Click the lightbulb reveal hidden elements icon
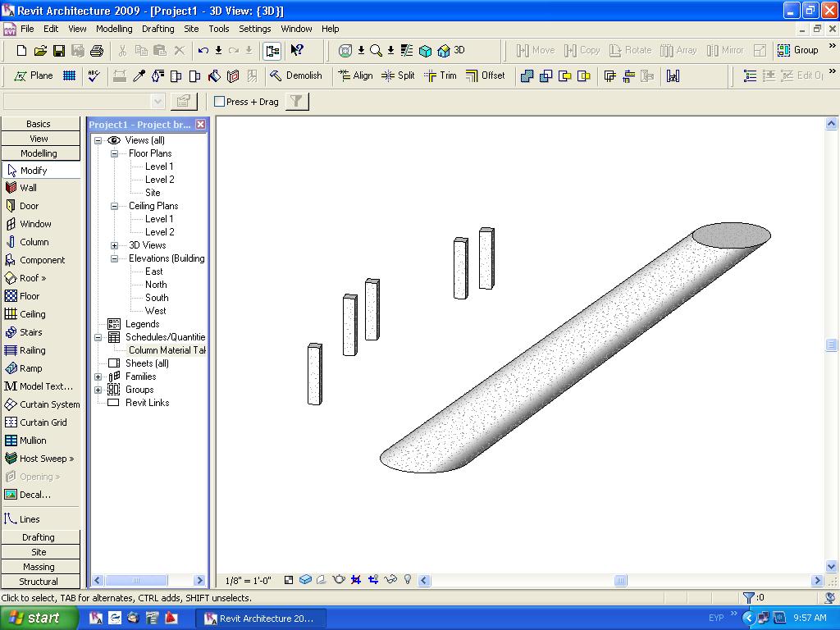Screen dimensions: 840x630 click(x=407, y=580)
